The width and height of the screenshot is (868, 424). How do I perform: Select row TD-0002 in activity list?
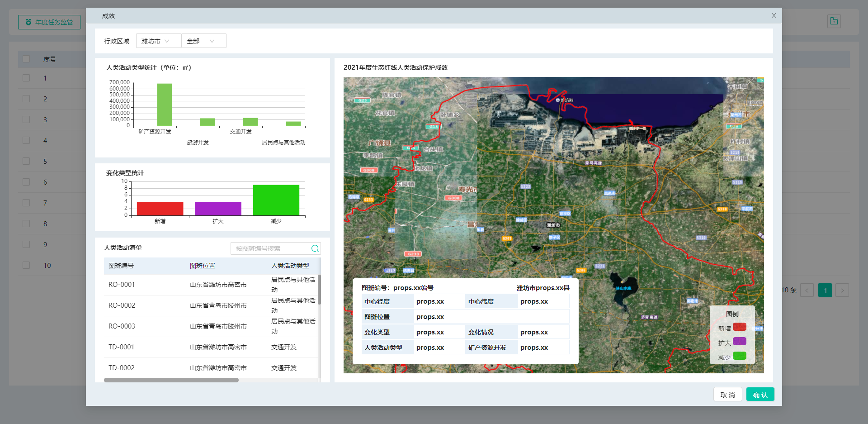pos(211,368)
